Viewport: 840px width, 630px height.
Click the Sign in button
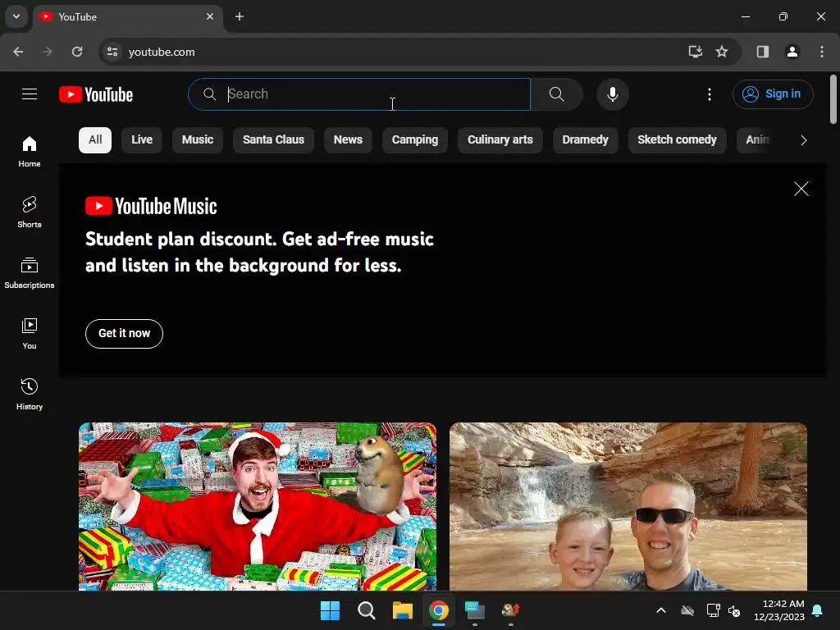pyautogui.click(x=773, y=94)
